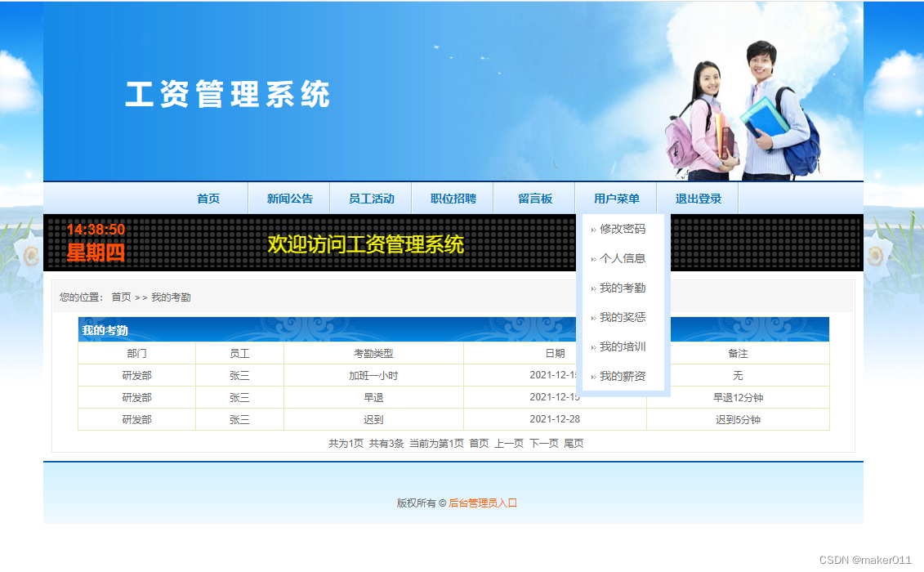Open the 留言板 page
Screen dimensions: 924x572
click(x=534, y=199)
